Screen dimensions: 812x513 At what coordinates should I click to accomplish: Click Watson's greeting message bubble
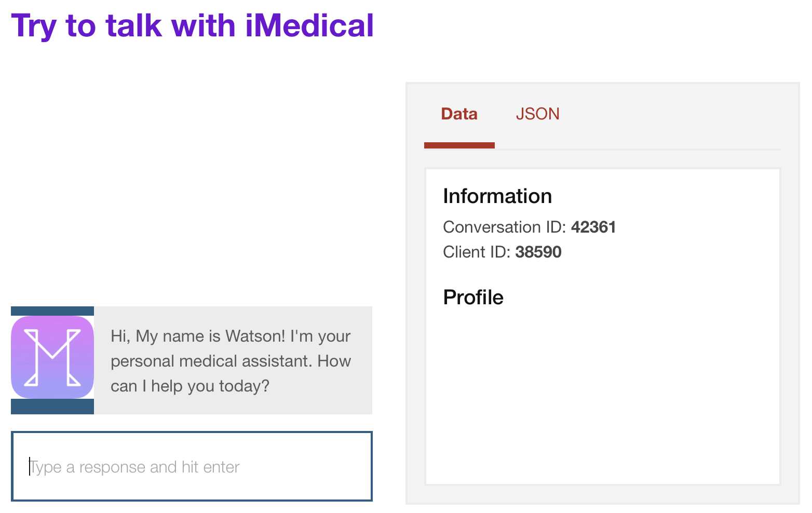(233, 360)
